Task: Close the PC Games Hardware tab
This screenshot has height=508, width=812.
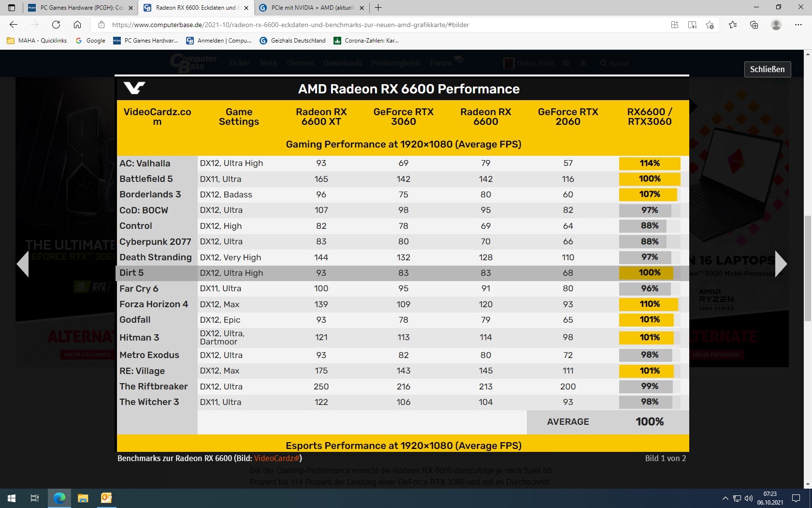Action: (x=130, y=8)
